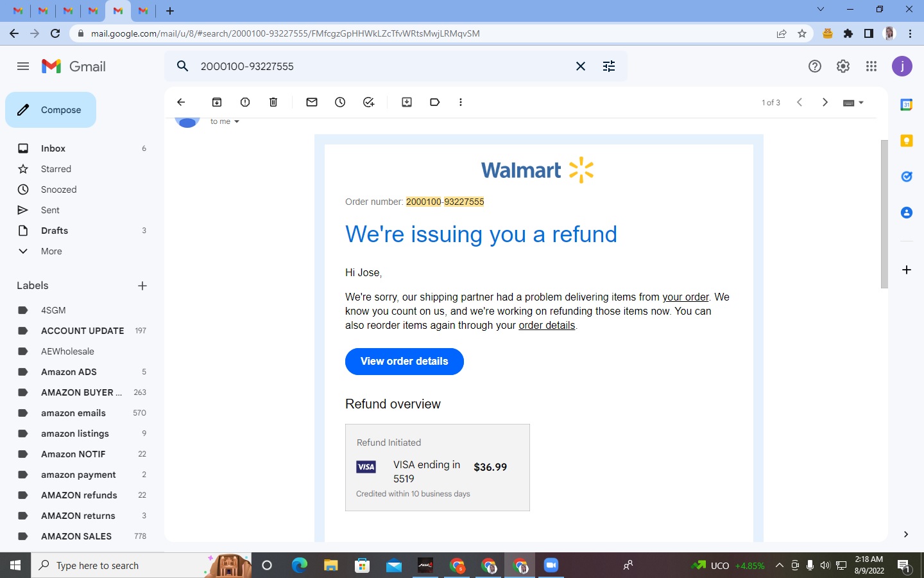Show hidden icons in the system tray

779,566
